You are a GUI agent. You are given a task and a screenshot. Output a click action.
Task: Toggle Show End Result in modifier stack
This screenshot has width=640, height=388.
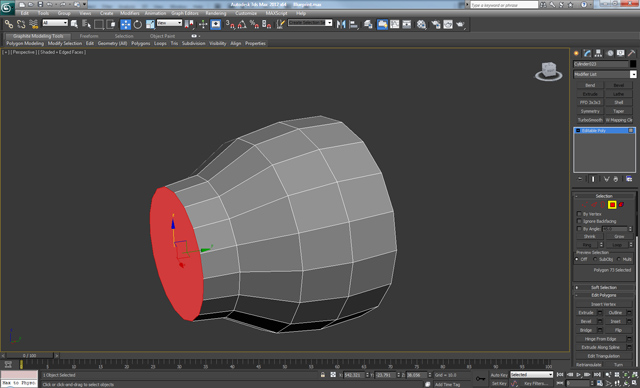click(x=593, y=179)
